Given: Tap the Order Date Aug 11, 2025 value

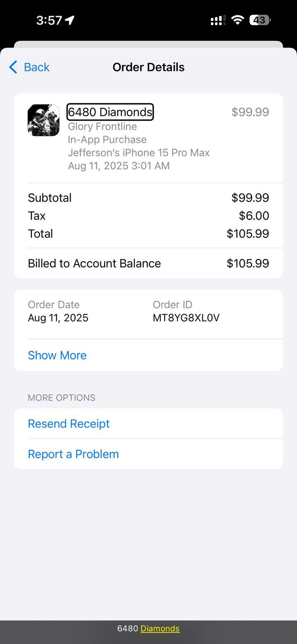Looking at the screenshot, I should coord(58,318).
